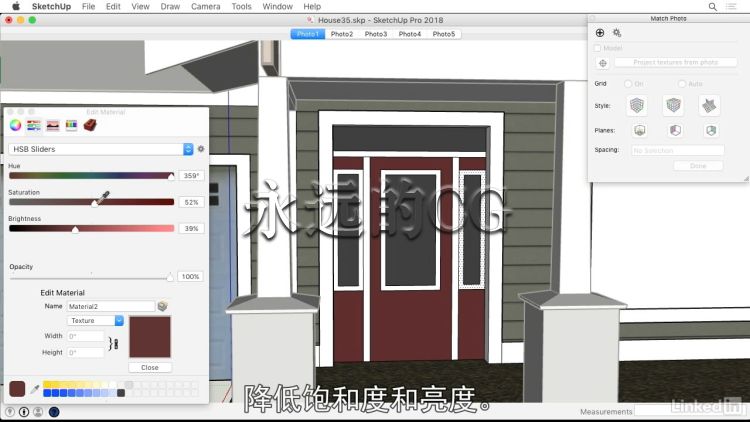The width and height of the screenshot is (750, 422).
Task: Click the current color well swatch
Action: [x=17, y=389]
